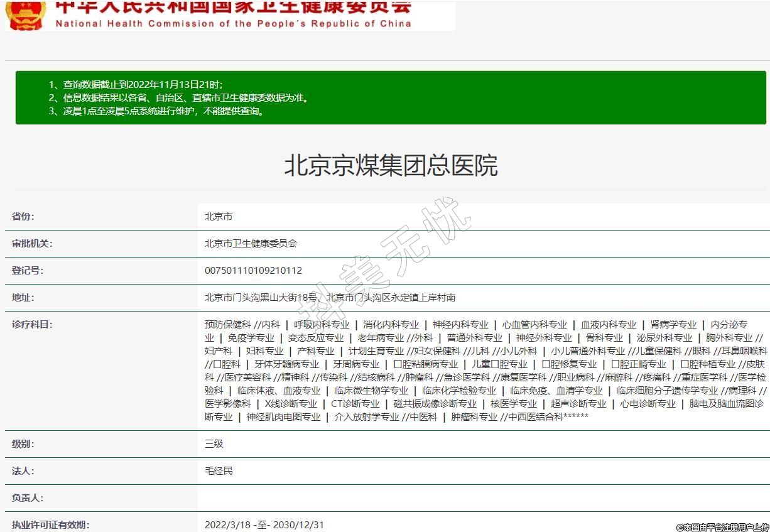
Task: Click the national emblem logo
Action: pyautogui.click(x=26, y=14)
